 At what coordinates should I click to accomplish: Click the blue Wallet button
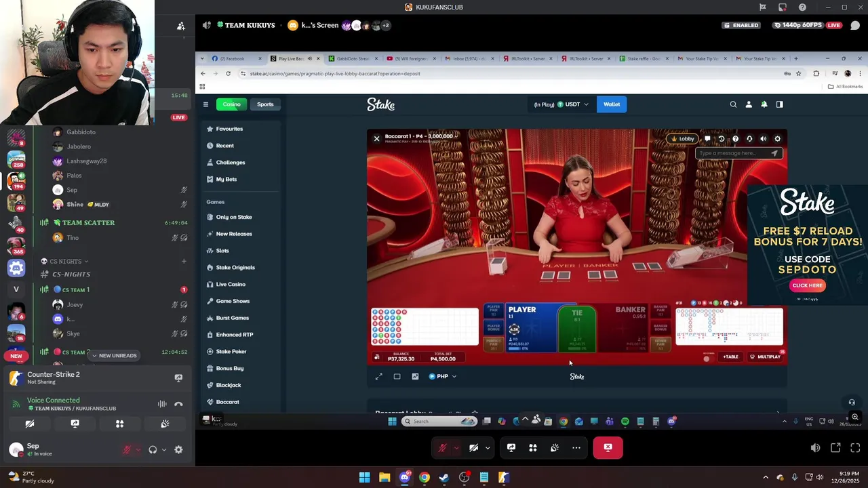point(612,104)
